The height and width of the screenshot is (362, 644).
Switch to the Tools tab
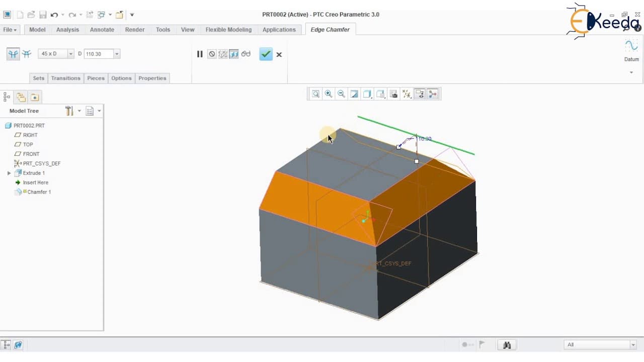[x=163, y=30]
